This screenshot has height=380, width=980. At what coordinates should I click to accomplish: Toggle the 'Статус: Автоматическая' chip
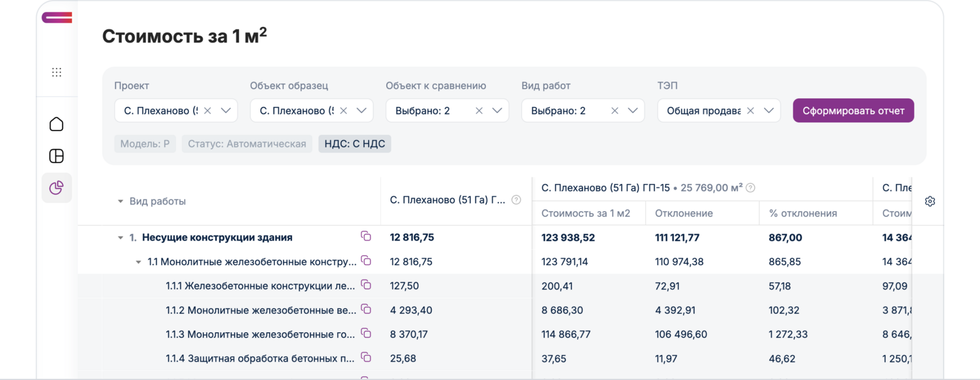pos(247,144)
